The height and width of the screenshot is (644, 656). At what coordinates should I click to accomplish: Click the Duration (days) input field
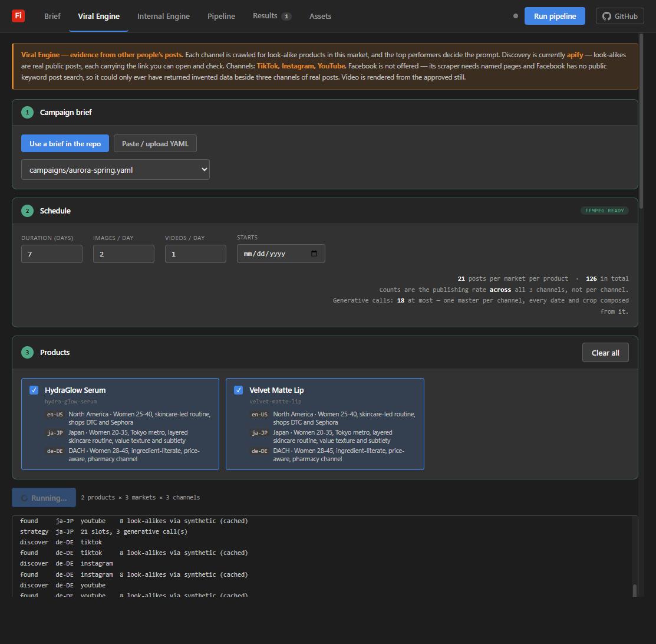52,254
